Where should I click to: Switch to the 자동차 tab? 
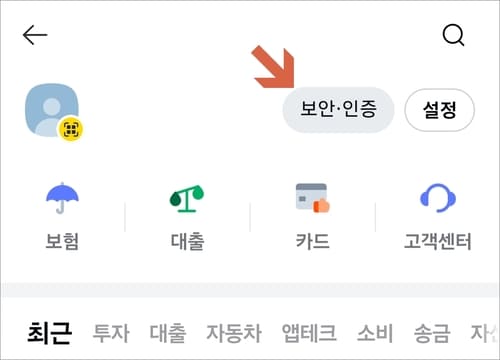pos(234,333)
